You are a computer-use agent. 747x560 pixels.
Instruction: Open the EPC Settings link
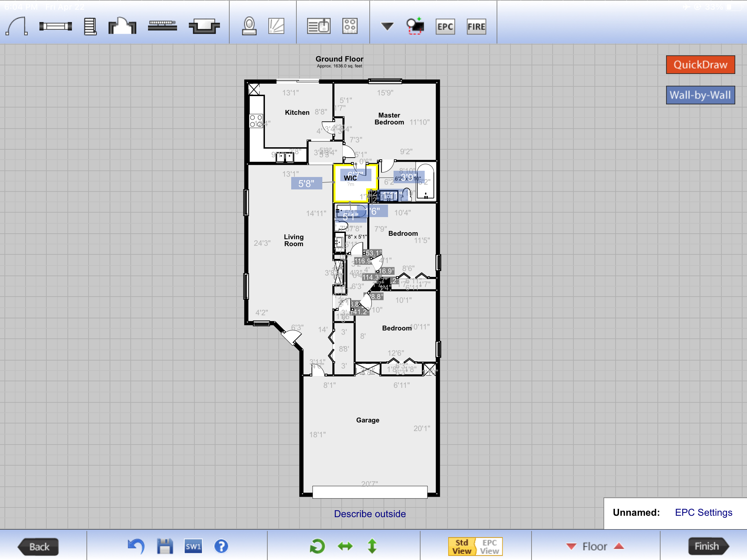(x=703, y=512)
